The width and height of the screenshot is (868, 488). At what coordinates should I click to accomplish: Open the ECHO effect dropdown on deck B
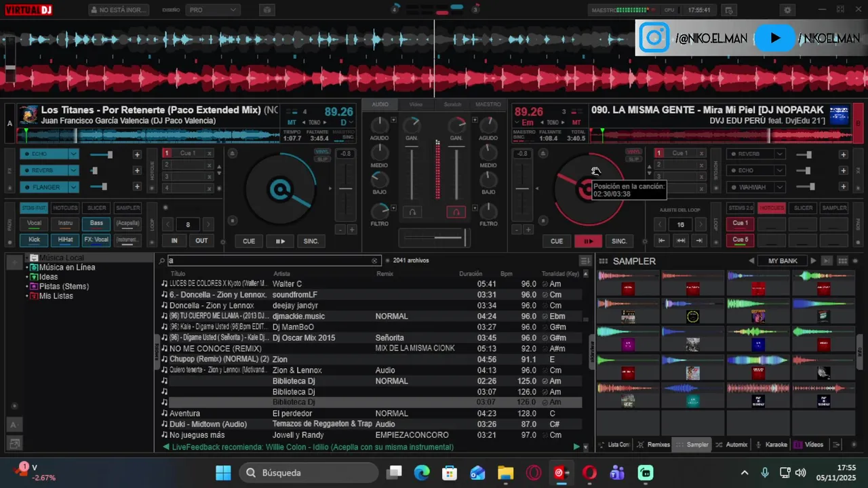pos(779,170)
